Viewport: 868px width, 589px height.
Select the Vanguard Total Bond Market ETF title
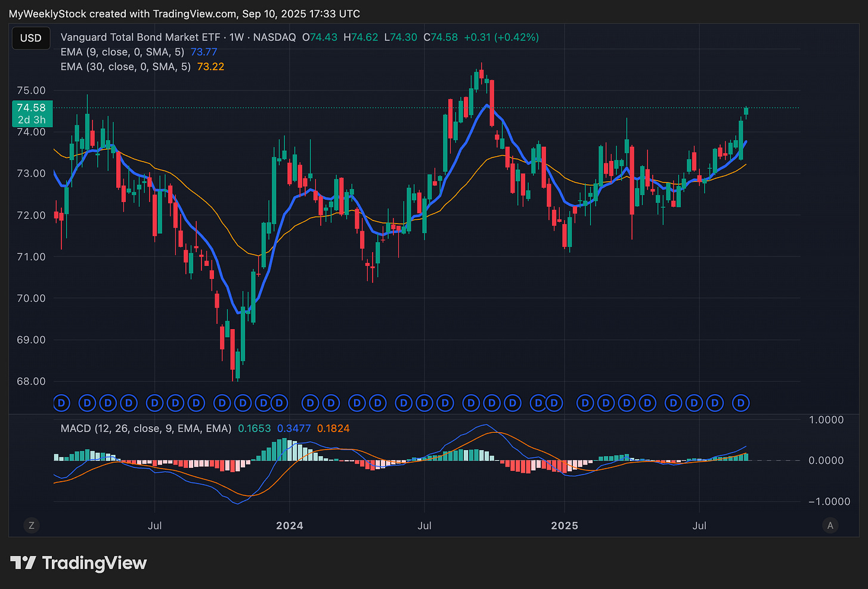[x=141, y=37]
